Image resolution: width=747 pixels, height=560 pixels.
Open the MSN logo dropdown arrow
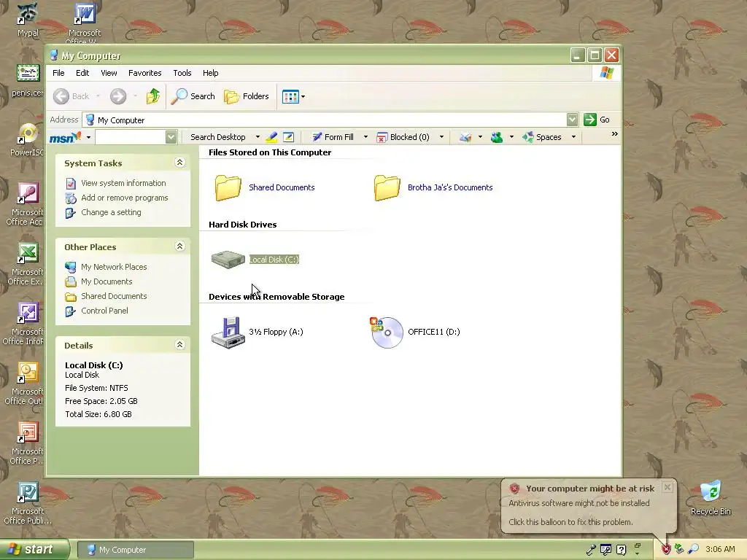click(88, 137)
